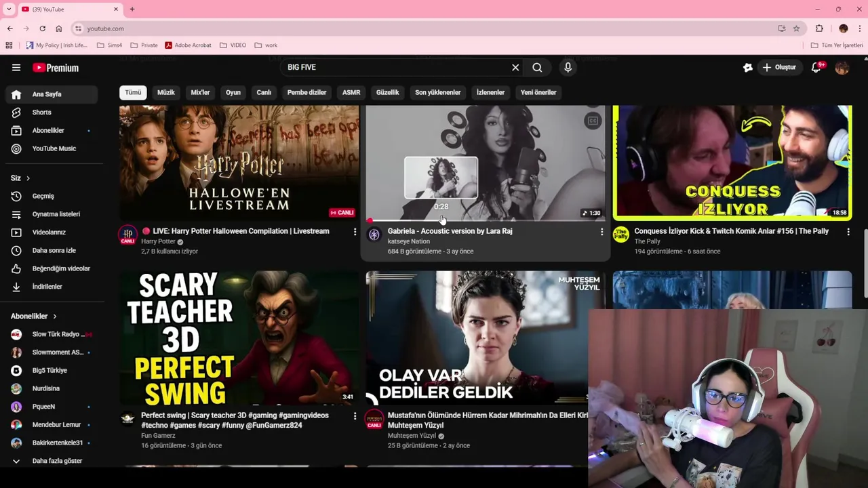Open Big5 Türkiye channel
This screenshot has width=868, height=488.
pos(52,371)
